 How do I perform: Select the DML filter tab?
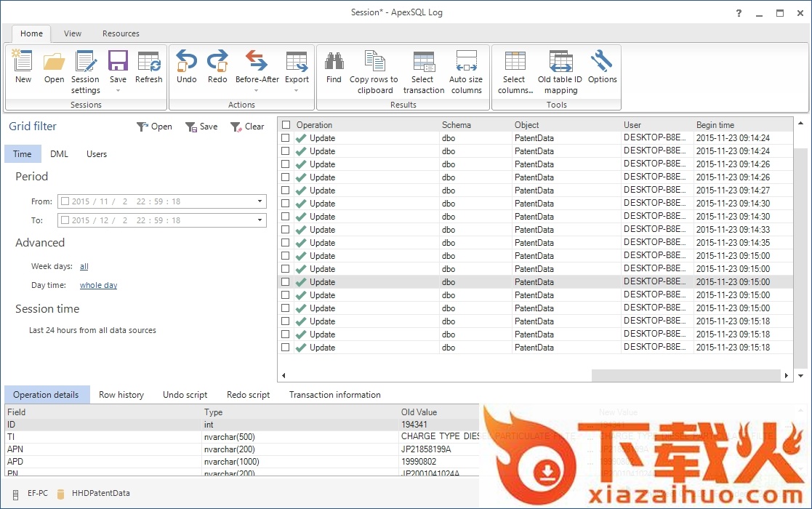[59, 153]
